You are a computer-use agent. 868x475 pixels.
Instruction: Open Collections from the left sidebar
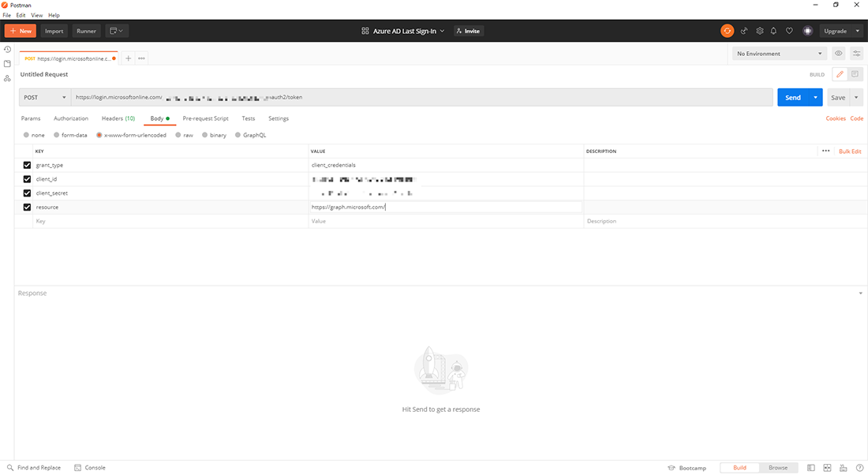[7, 64]
